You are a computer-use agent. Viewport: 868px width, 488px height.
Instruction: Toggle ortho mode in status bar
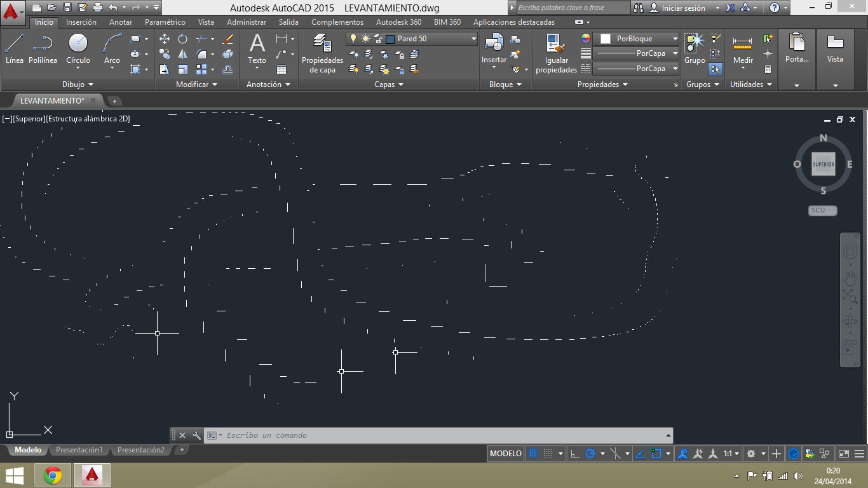pos(574,454)
